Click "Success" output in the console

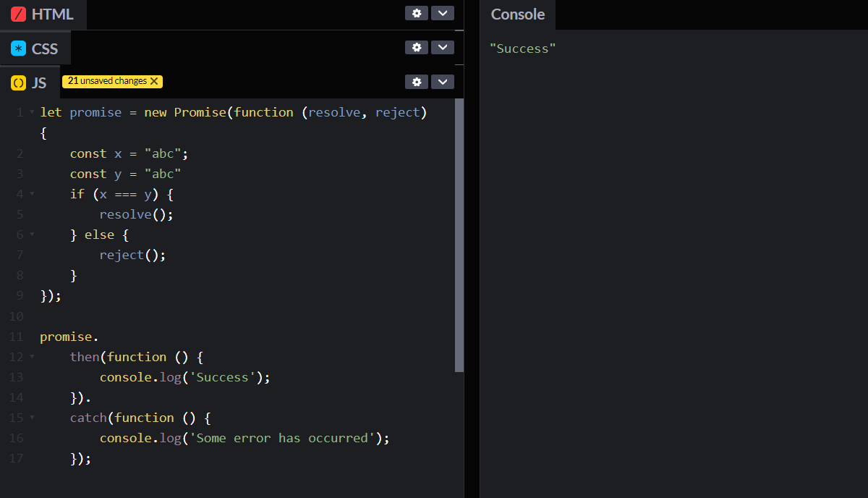pos(522,48)
